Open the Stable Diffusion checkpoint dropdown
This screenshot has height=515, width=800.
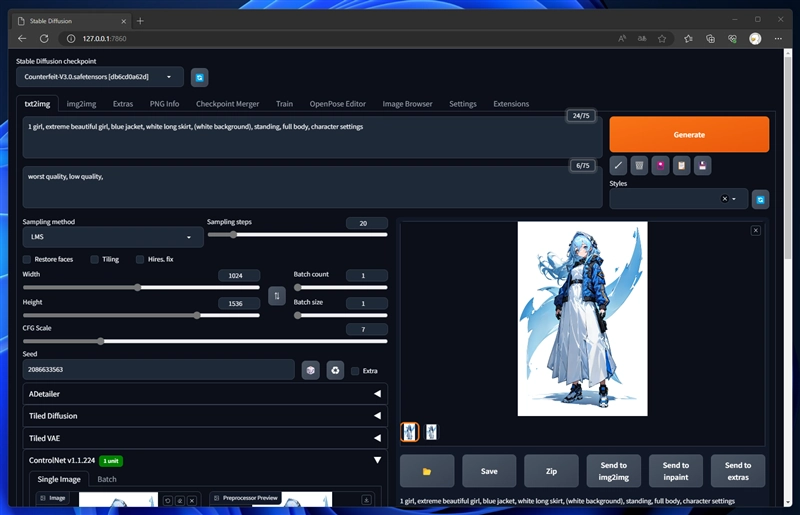99,77
